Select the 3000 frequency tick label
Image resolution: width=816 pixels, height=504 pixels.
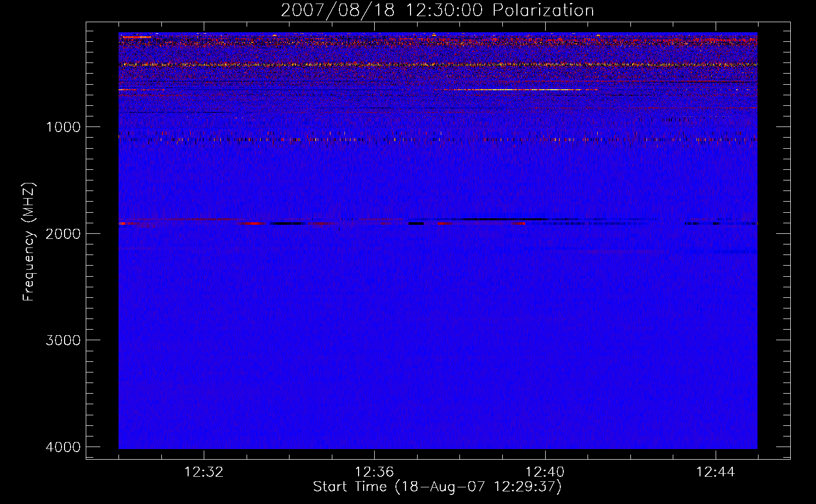coord(63,340)
